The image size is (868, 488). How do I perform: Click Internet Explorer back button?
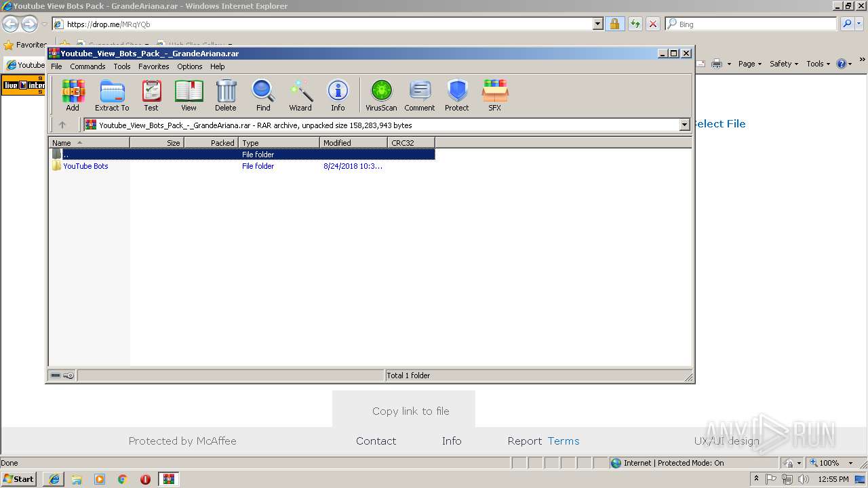click(x=11, y=24)
